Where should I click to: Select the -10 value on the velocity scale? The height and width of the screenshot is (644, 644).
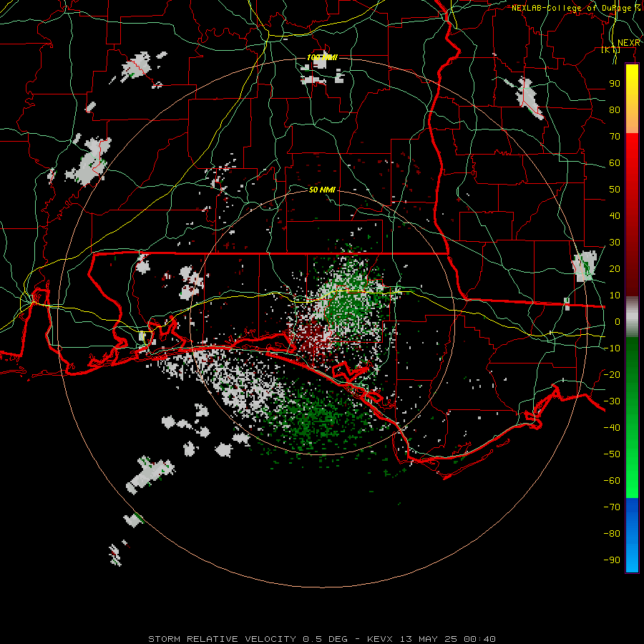point(612,348)
